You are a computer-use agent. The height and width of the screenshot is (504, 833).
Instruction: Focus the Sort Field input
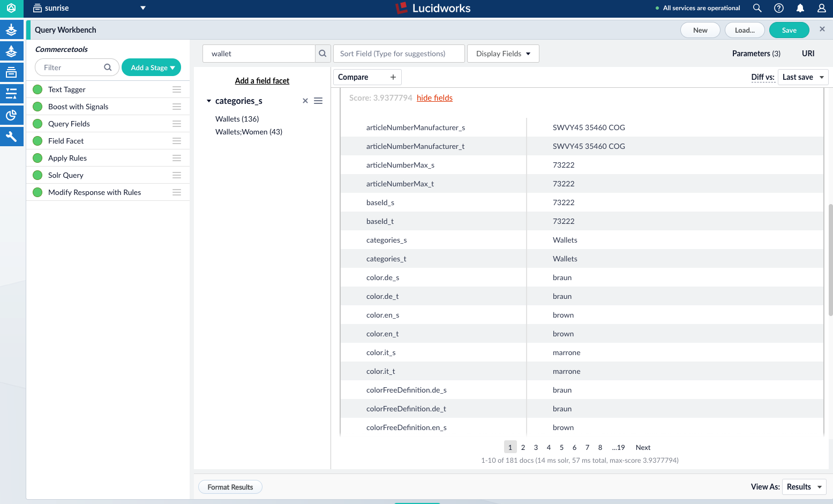399,54
